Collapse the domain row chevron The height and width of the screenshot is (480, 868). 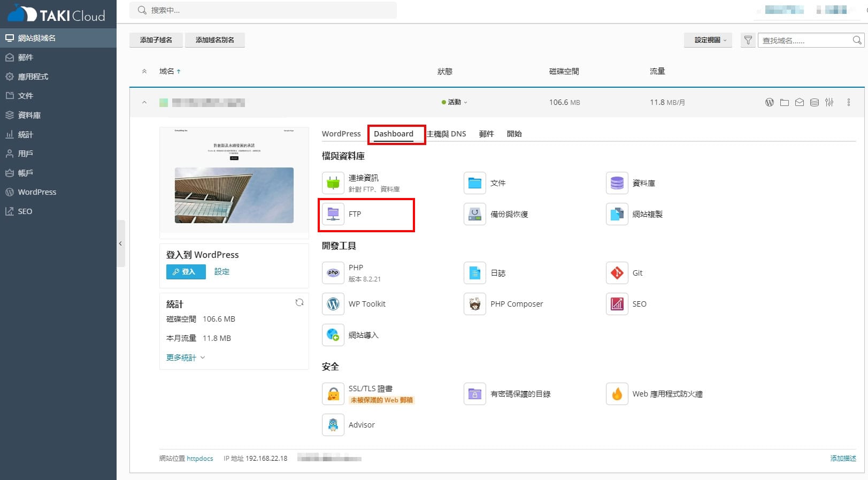144,102
